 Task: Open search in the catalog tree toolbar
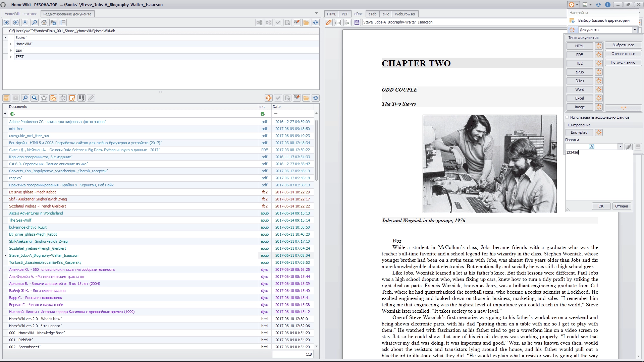click(x=35, y=22)
